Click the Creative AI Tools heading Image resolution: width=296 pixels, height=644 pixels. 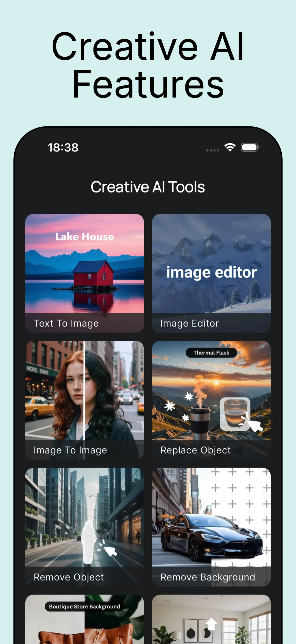[x=148, y=187]
